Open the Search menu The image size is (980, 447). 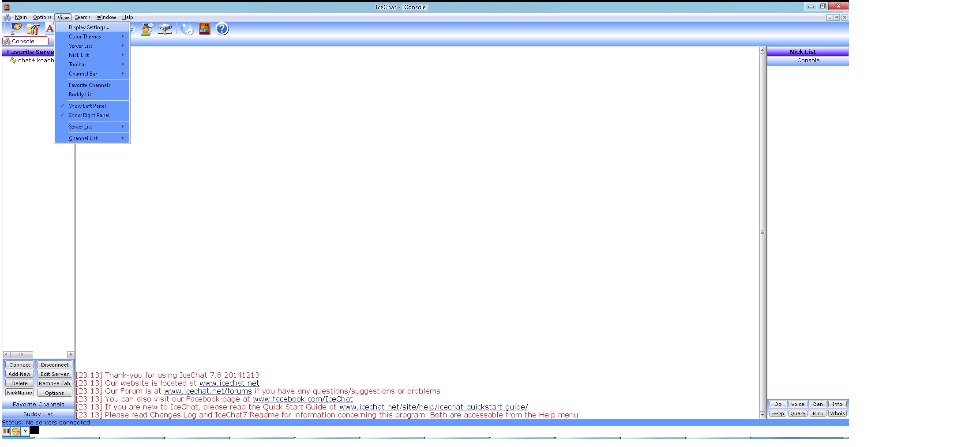83,17
